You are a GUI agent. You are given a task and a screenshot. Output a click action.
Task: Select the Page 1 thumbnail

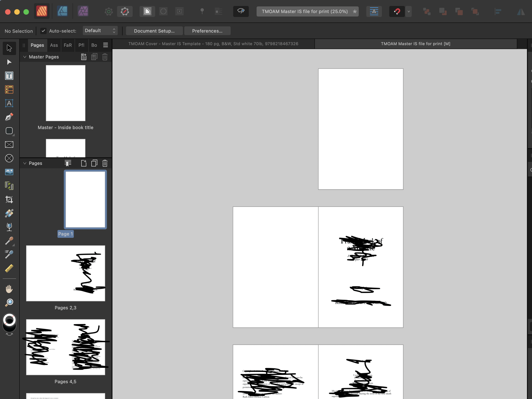pos(85,199)
